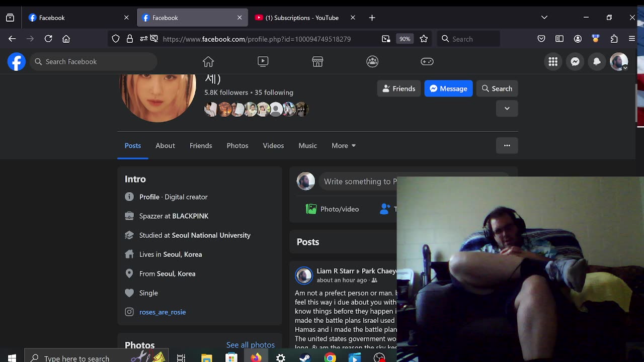Click inside the Search Facebook field
The height and width of the screenshot is (362, 644).
94,61
